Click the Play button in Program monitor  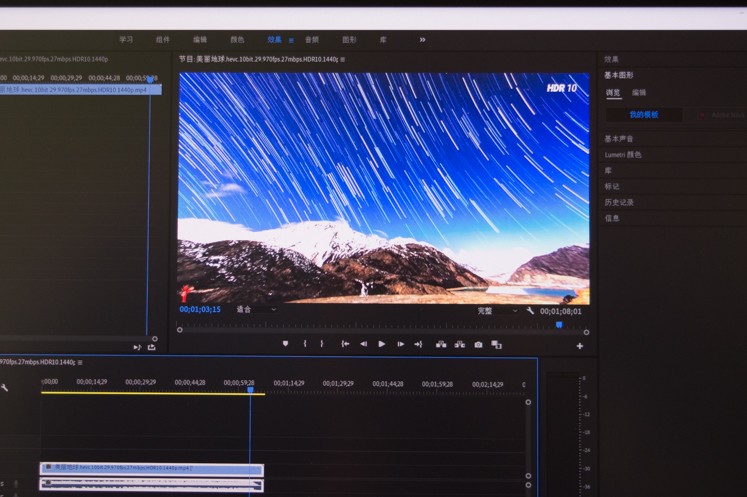point(381,344)
